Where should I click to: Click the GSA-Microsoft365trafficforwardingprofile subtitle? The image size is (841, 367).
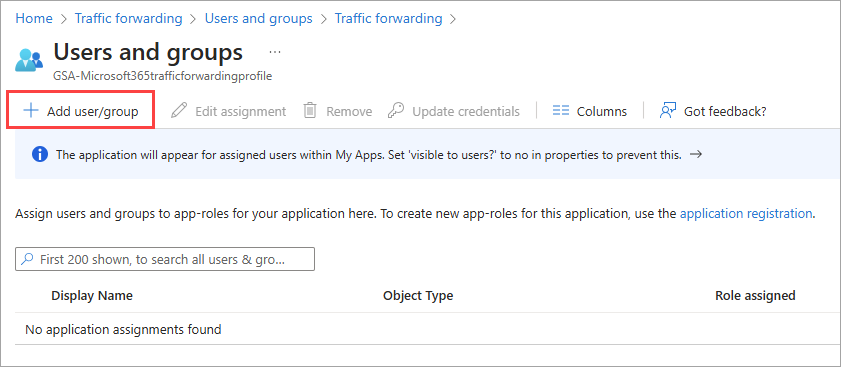tap(163, 76)
